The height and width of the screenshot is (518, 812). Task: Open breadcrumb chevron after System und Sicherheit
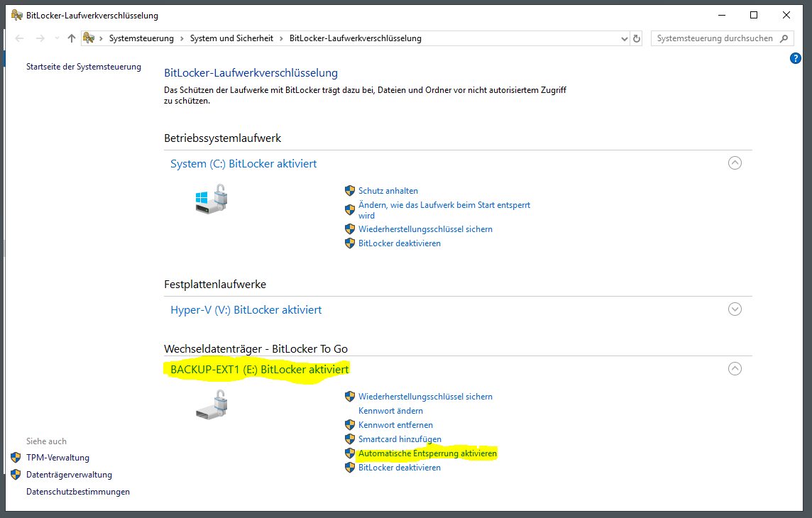coord(281,39)
